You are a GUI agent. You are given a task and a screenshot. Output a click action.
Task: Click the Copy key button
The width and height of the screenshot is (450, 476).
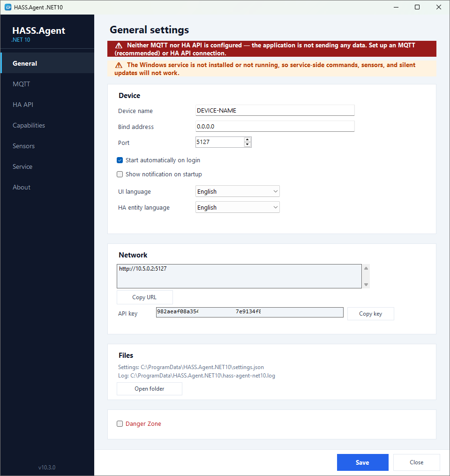pos(370,314)
